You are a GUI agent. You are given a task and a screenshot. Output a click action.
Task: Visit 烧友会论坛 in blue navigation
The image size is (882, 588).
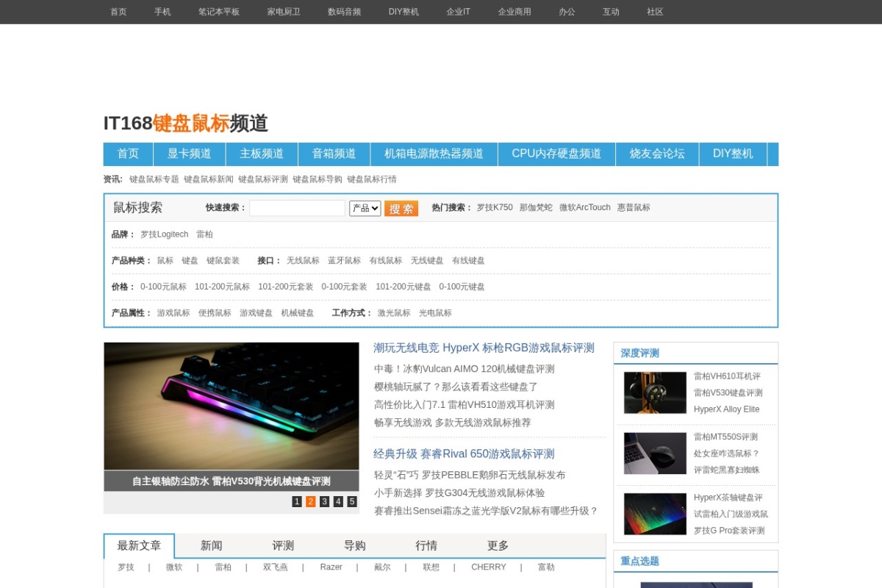657,154
